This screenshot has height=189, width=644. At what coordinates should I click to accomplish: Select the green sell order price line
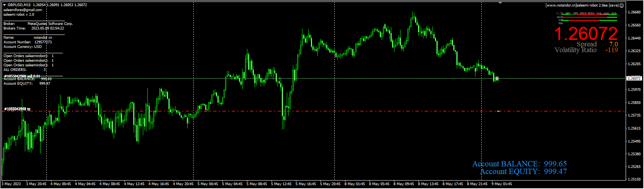313,78
